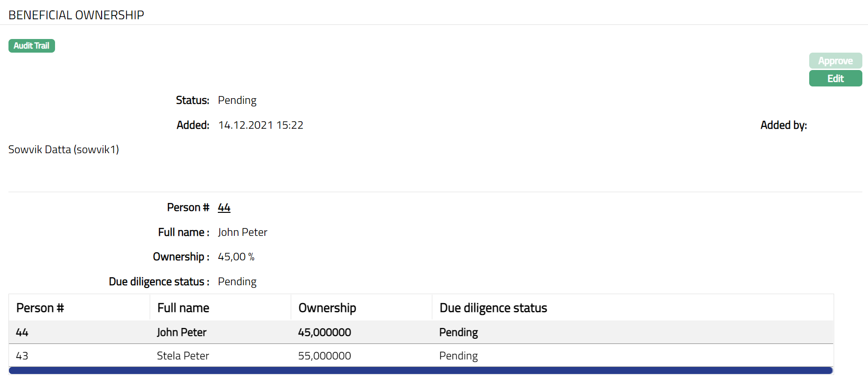Image resolution: width=868 pixels, height=382 pixels.
Task: Click the Beneficial Ownership heading
Action: pos(76,15)
